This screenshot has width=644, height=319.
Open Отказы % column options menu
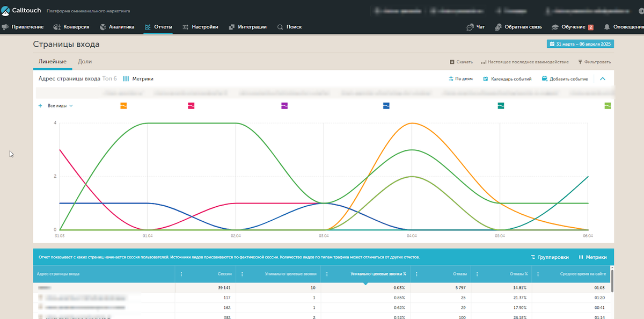click(478, 274)
